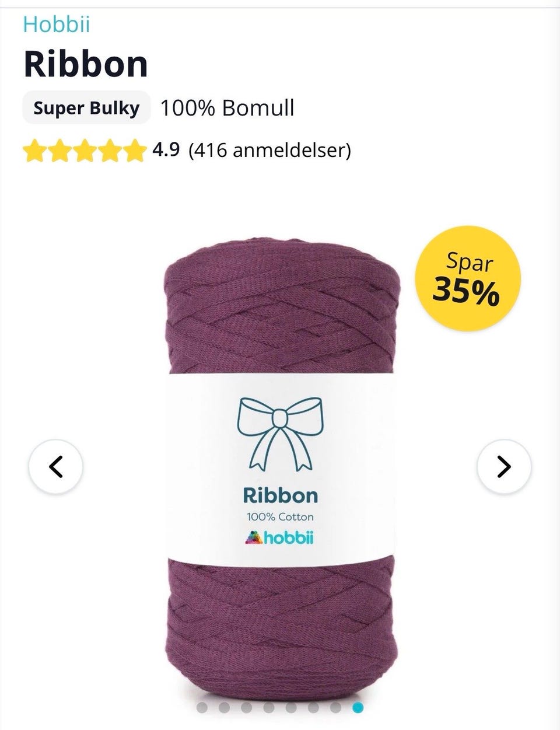This screenshot has height=730, width=560.
Task: Select the seventh carousel dot
Action: tap(335, 708)
